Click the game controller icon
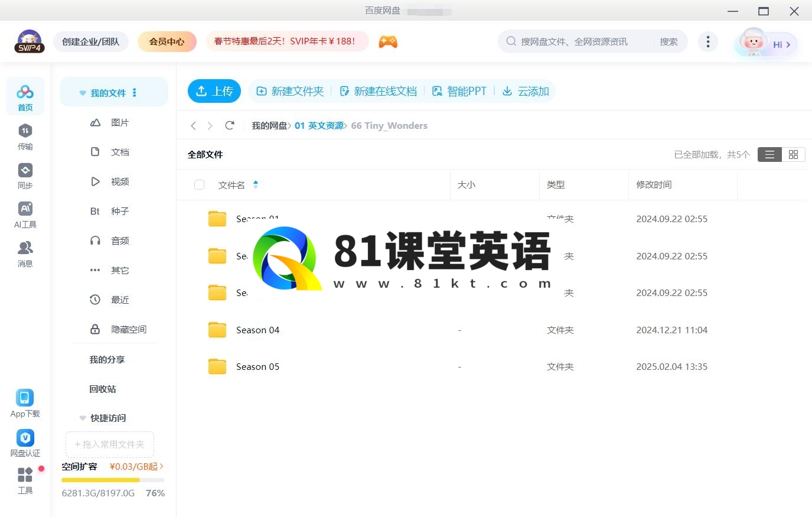812x517 pixels. [x=388, y=41]
